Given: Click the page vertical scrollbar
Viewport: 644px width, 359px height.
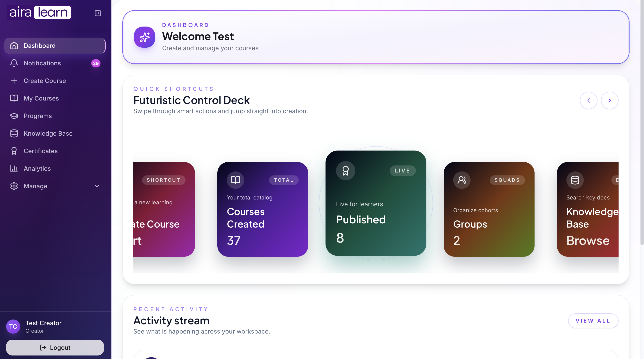Looking at the screenshot, I should pyautogui.click(x=642, y=123).
